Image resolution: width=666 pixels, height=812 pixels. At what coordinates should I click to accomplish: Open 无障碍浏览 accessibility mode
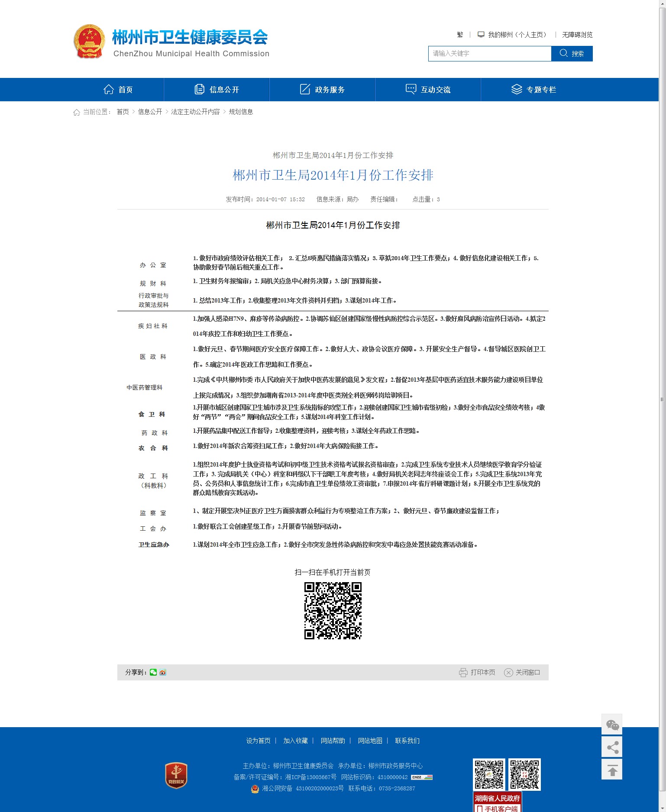pos(577,35)
